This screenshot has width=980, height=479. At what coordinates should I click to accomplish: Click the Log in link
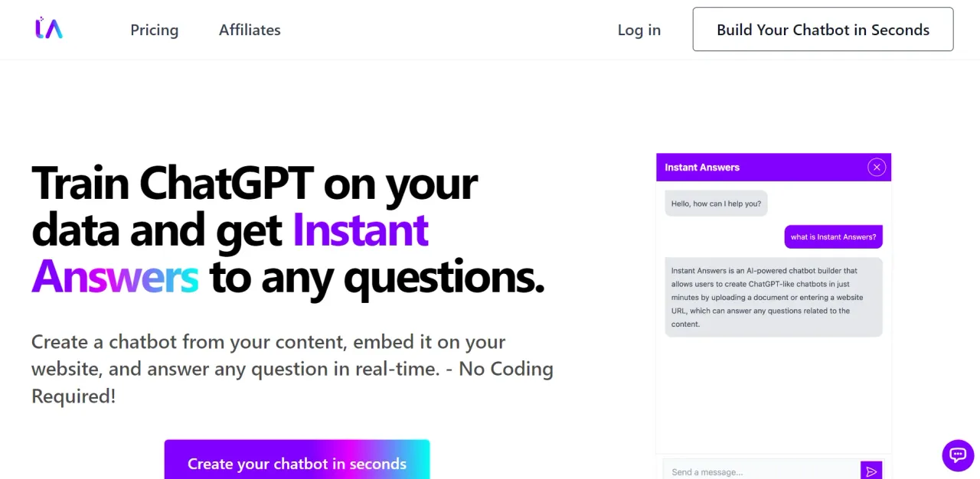coord(639,30)
